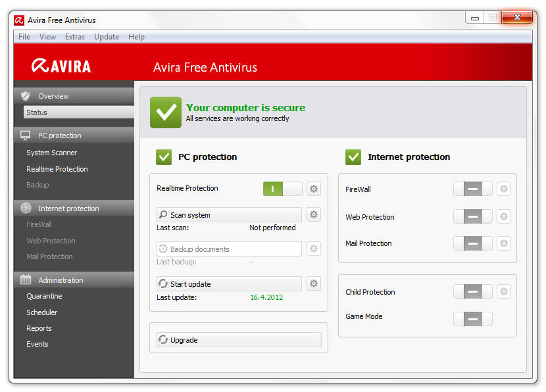The height and width of the screenshot is (392, 546).
Task: Click the Administration calendar icon
Action: [x=26, y=280]
